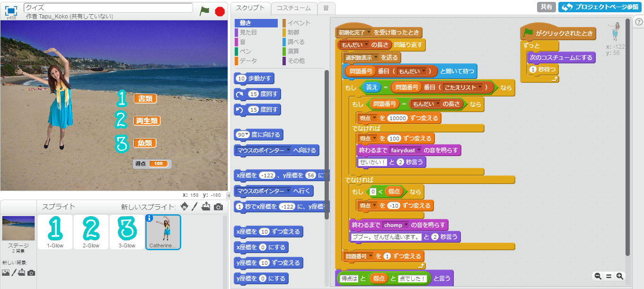Upload sprite from file icon
Screen dimensions: 644x289
206,207
